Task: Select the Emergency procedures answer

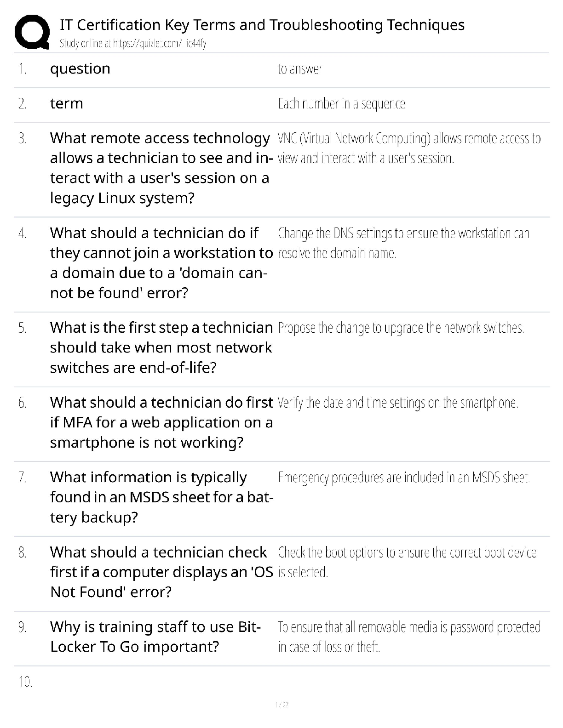Action: pyautogui.click(x=404, y=478)
